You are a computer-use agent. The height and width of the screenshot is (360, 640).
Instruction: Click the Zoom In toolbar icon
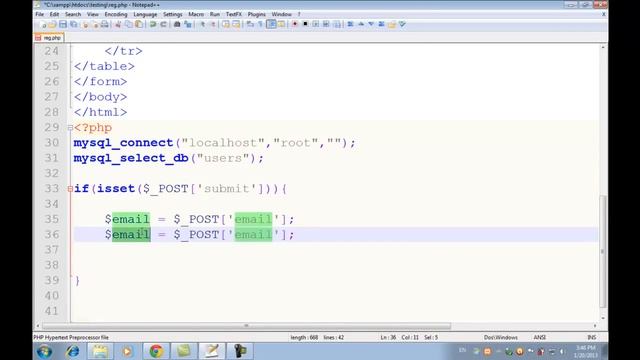[202, 24]
